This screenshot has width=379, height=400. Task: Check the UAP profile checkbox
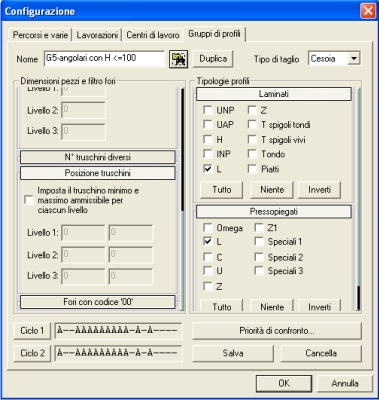coord(208,125)
